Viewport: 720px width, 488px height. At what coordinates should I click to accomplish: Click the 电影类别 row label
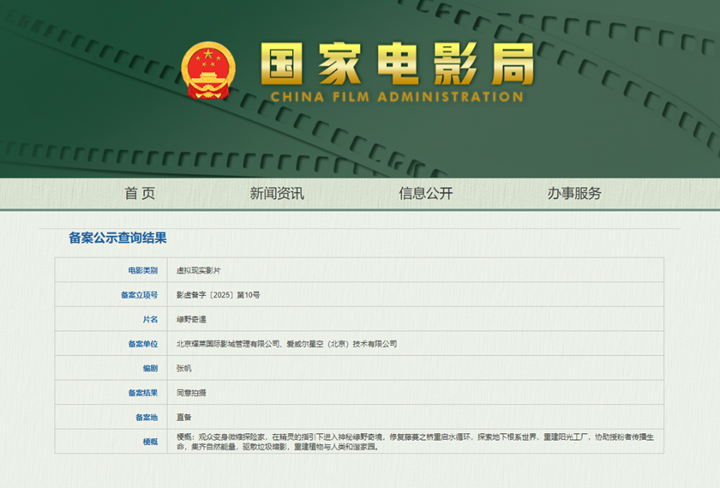[143, 270]
